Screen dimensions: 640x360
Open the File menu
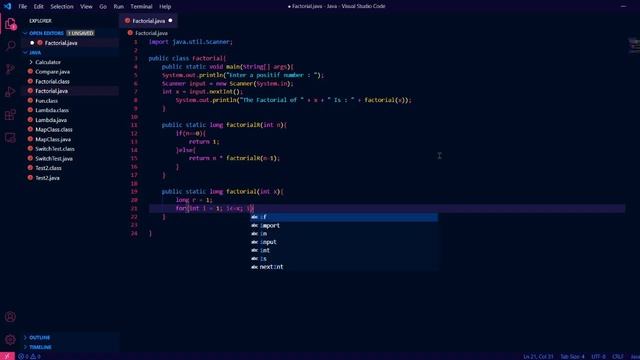tap(23, 7)
